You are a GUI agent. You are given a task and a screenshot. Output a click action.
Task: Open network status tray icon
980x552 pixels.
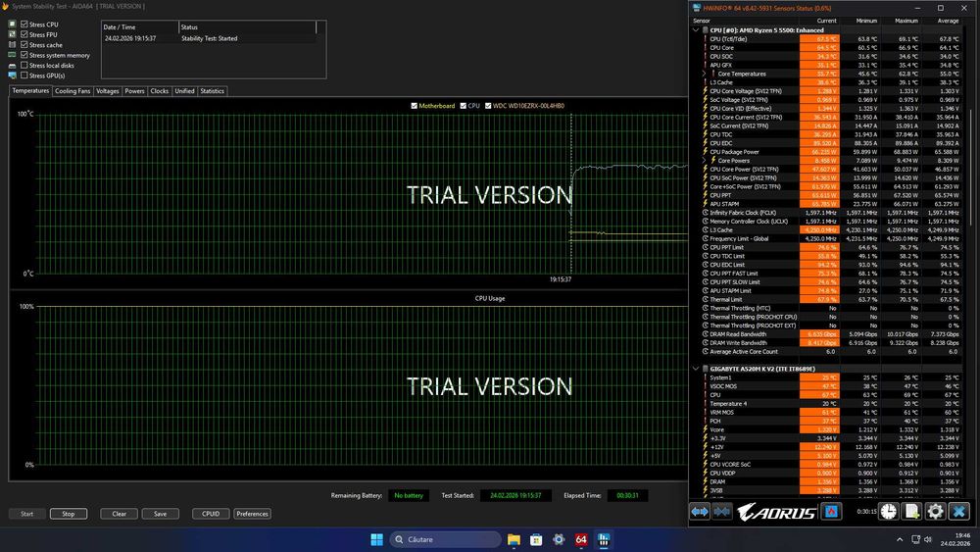[x=915, y=539]
